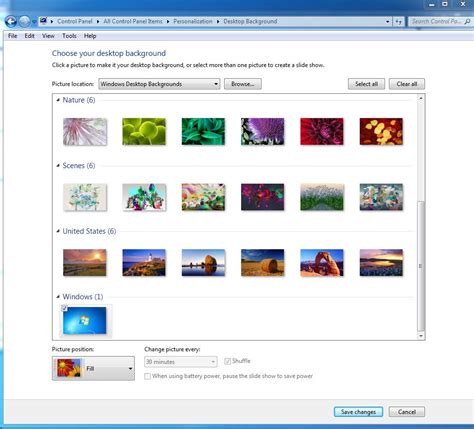This screenshot has width=474, height=429.
Task: Toggle the Shuffle checkbox
Action: pos(227,361)
